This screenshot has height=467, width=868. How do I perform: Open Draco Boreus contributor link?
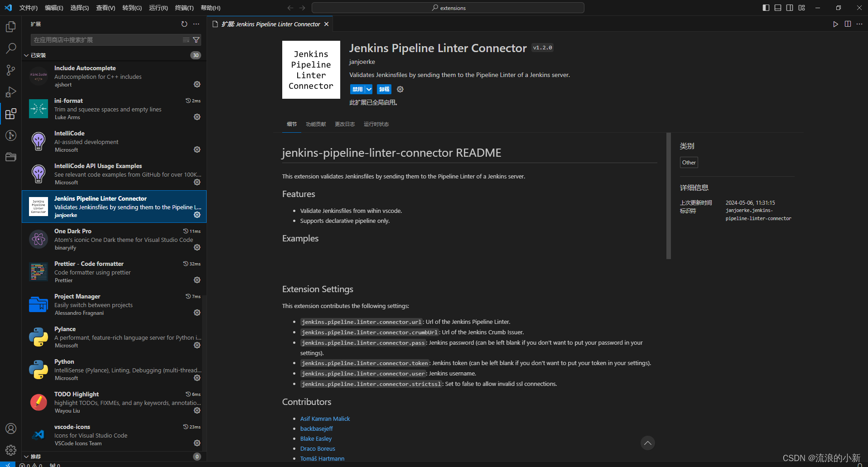pos(318,449)
